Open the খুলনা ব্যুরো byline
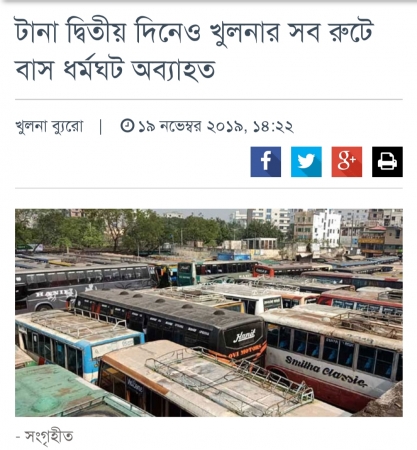Viewport: 417px width, 450px height. [49, 127]
